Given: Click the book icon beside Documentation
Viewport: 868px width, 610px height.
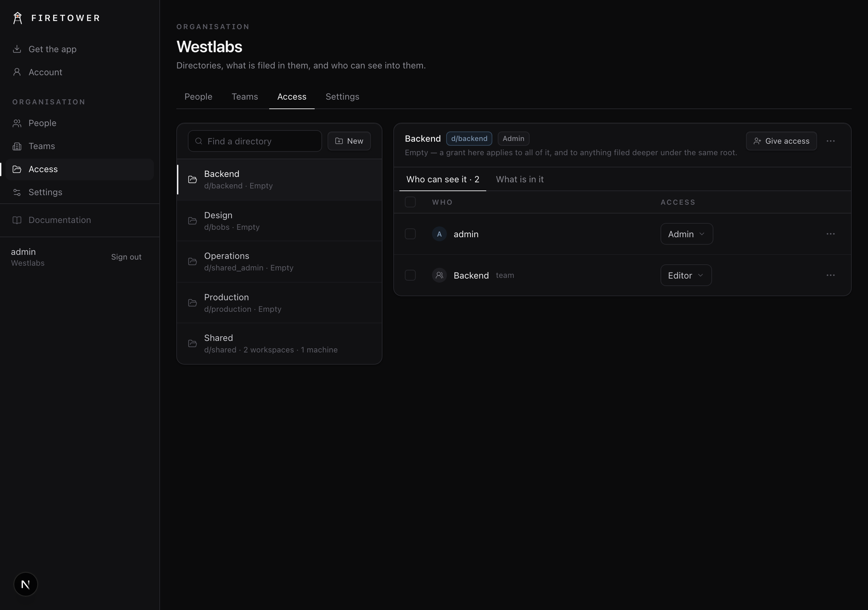Looking at the screenshot, I should 17,220.
